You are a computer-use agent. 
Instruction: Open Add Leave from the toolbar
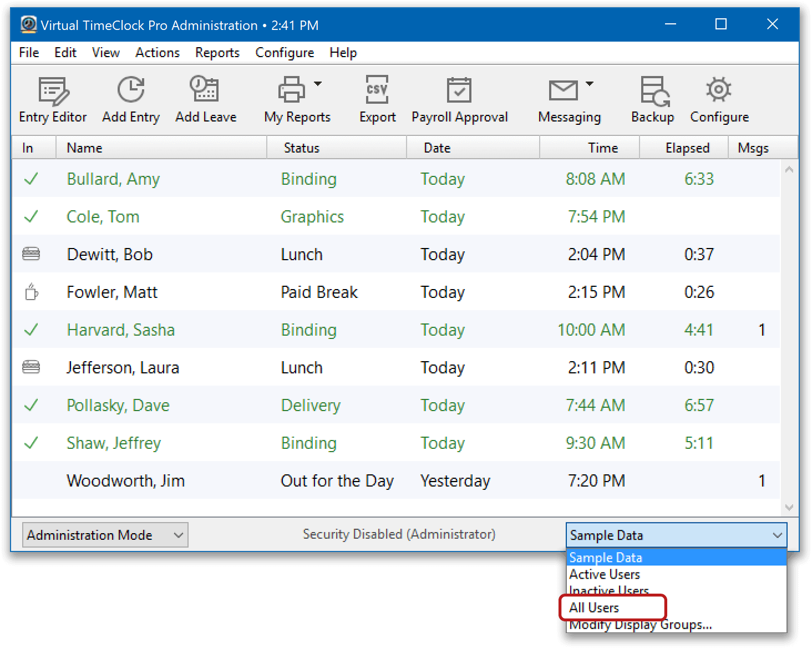205,100
